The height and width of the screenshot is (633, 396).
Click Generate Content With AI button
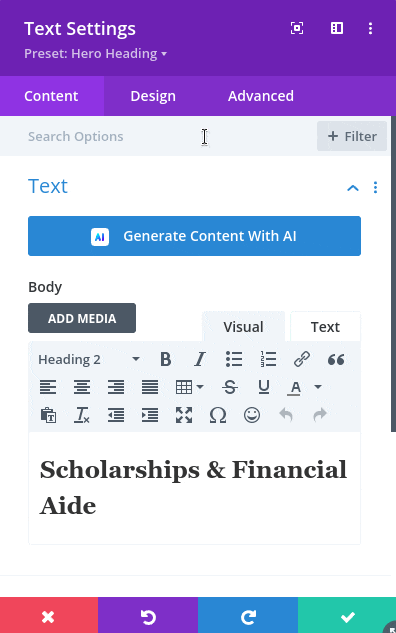195,236
